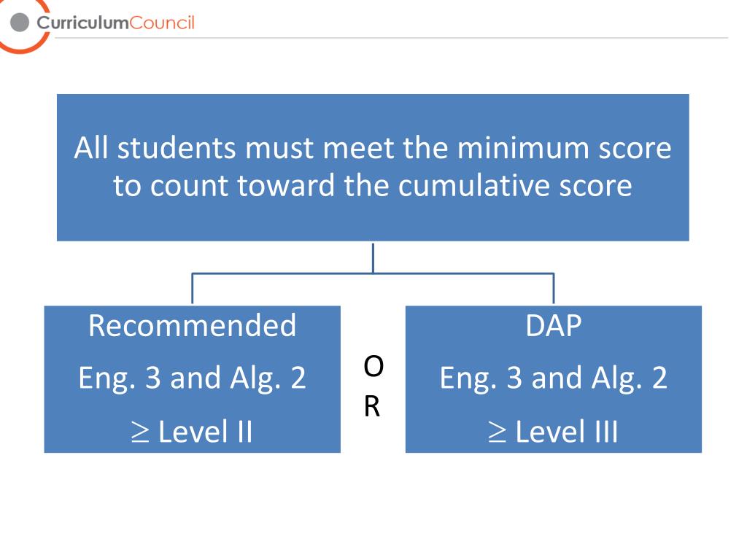Viewport: 747px width, 560px height.
Task: Click the letter 'R' between boxes
Action: coord(372,407)
